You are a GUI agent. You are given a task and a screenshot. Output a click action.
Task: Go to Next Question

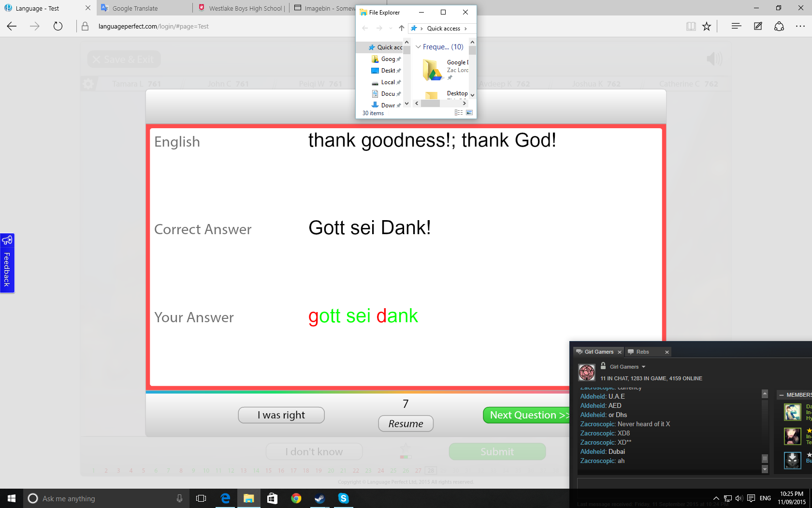(527, 415)
